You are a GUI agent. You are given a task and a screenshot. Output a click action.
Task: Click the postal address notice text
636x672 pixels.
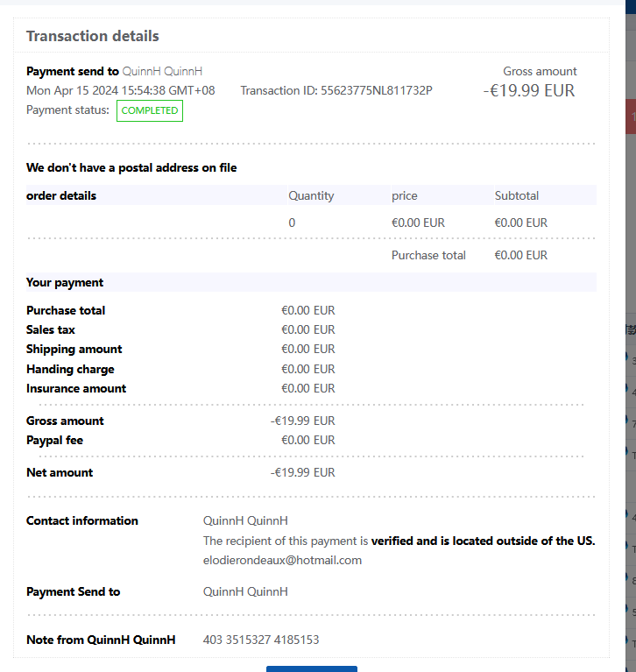(x=131, y=167)
